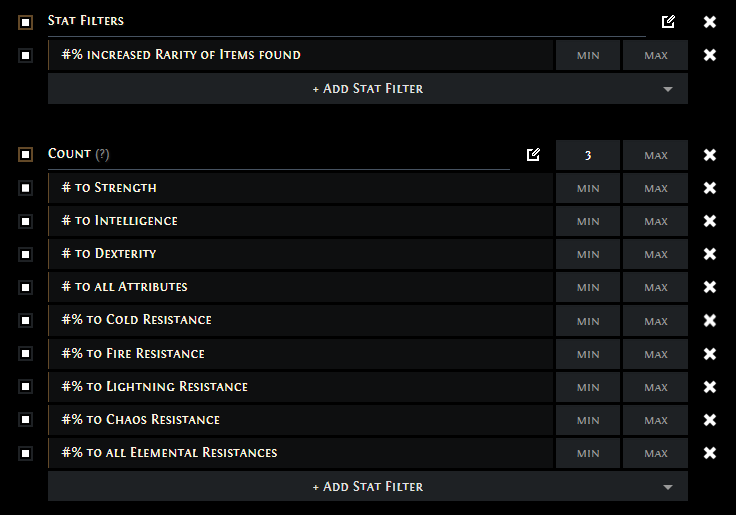Delete the Rarity of Items found filter
The height and width of the screenshot is (515, 736).
tap(710, 55)
